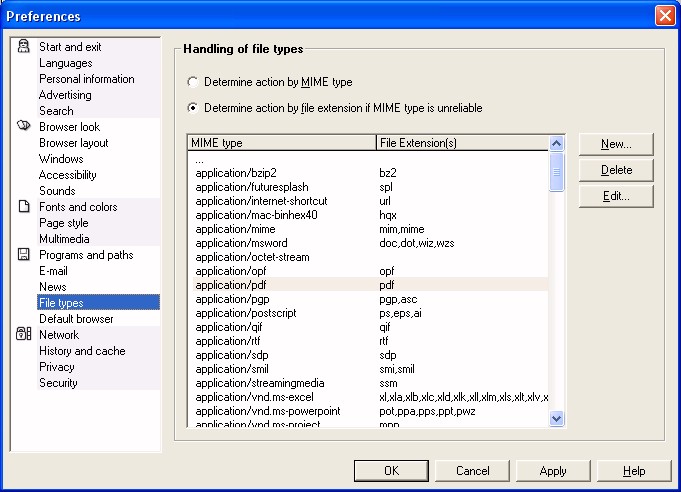Viewport: 681px width, 492px height.
Task: Open New file type dialog
Action: [x=616, y=144]
